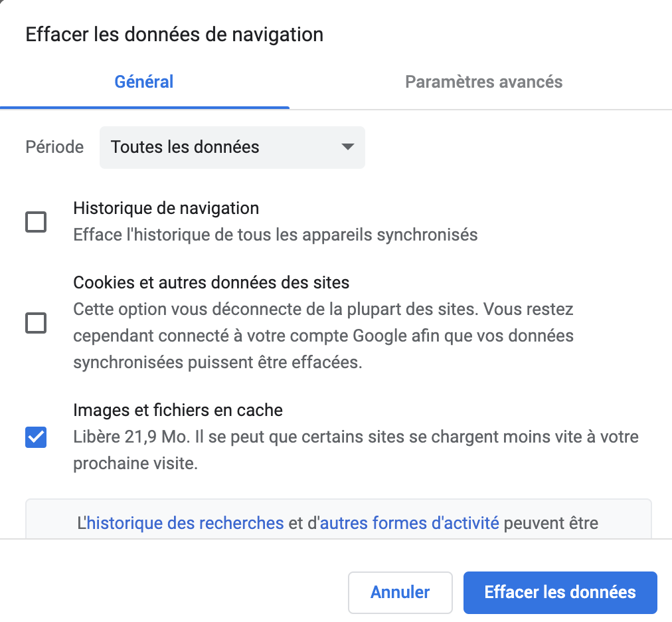
Task: Open the historique des recherches link
Action: 185,524
